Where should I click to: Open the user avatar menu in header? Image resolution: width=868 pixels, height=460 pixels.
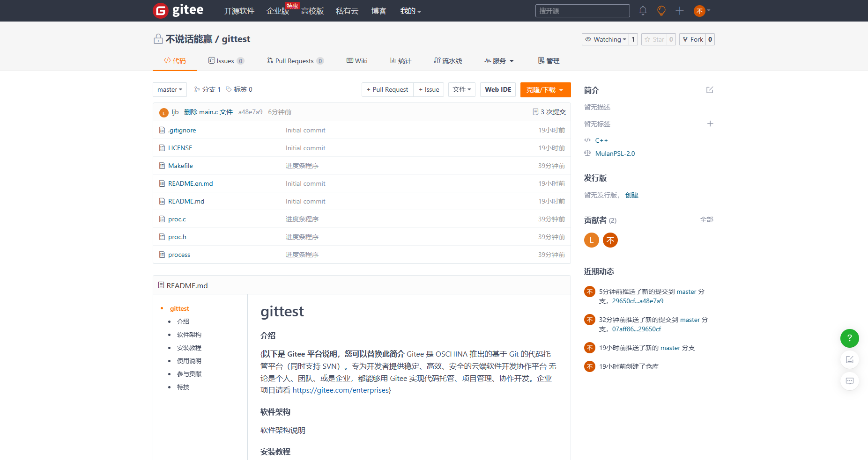click(x=702, y=11)
